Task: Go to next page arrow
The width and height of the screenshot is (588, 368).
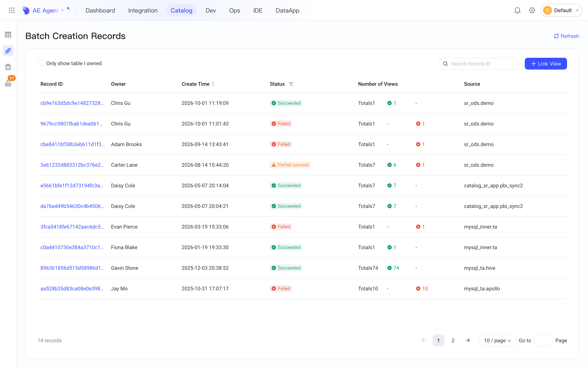Action: pos(468,340)
